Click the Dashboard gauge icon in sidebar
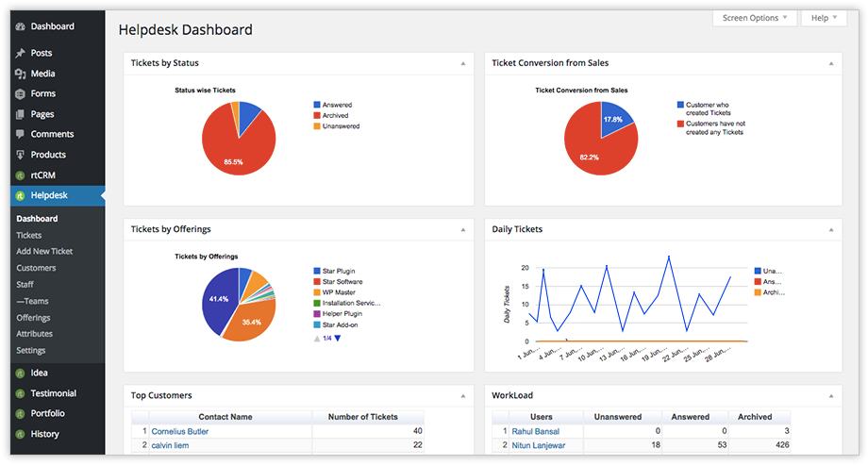This screenshot has height=465, width=868. (x=20, y=26)
